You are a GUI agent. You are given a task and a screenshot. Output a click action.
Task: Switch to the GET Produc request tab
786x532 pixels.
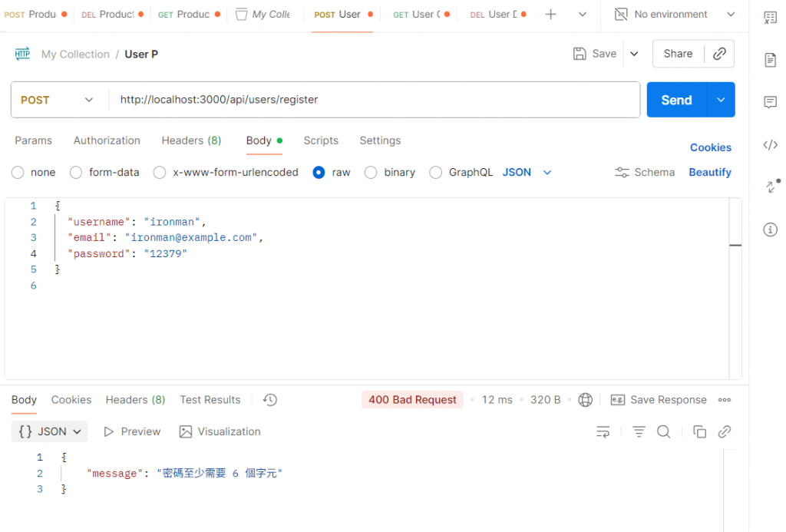[189, 15]
